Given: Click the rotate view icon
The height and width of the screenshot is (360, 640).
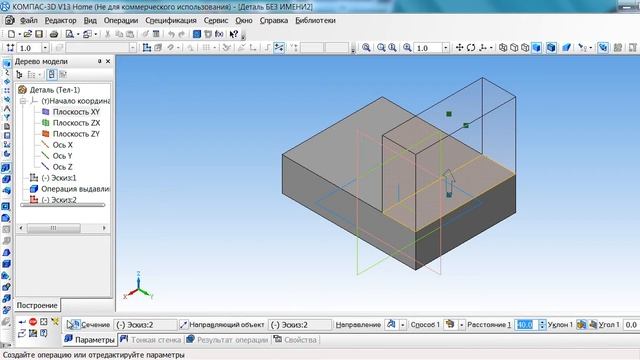Looking at the screenshot, I should pyautogui.click(x=471, y=48).
